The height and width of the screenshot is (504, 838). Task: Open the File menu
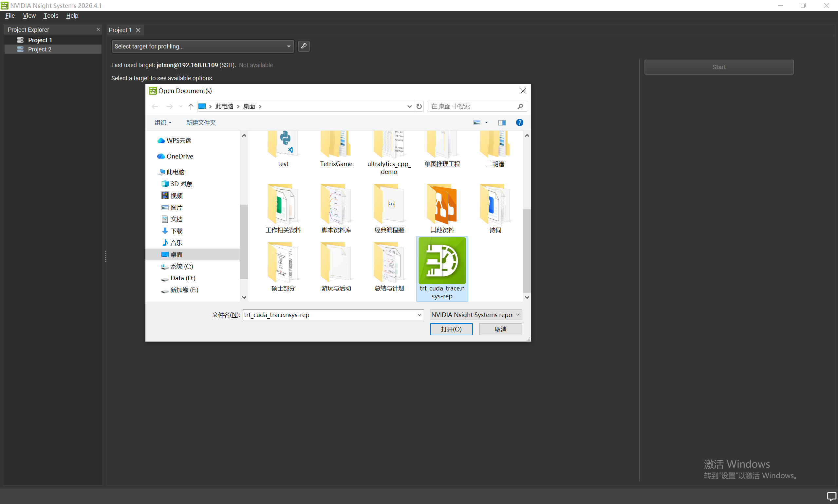[x=10, y=16]
